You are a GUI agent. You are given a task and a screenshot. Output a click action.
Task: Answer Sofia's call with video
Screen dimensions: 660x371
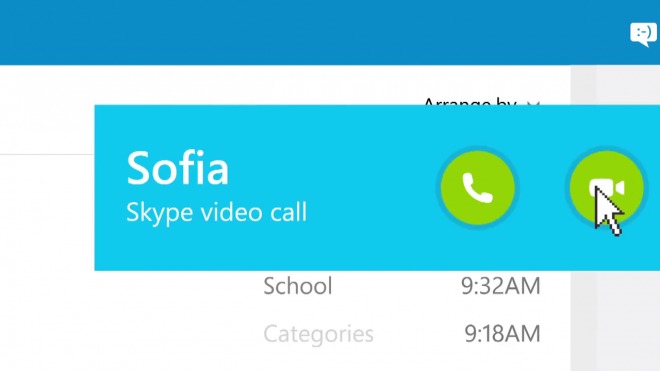coord(607,187)
